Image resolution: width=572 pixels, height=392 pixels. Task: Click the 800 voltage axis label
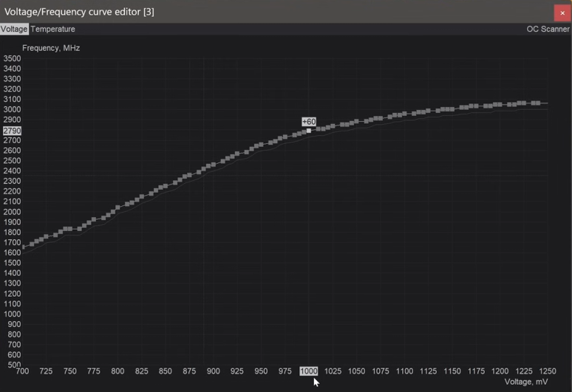[118, 371]
